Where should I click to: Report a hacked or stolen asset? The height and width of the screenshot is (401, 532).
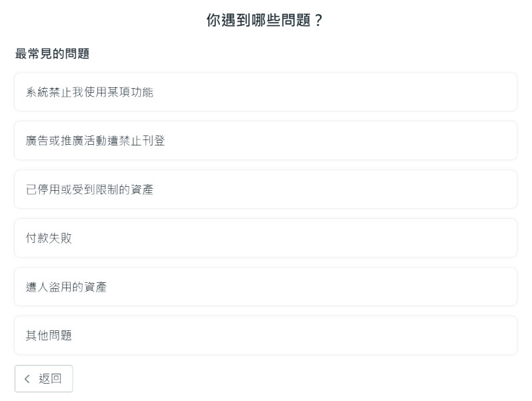(265, 287)
